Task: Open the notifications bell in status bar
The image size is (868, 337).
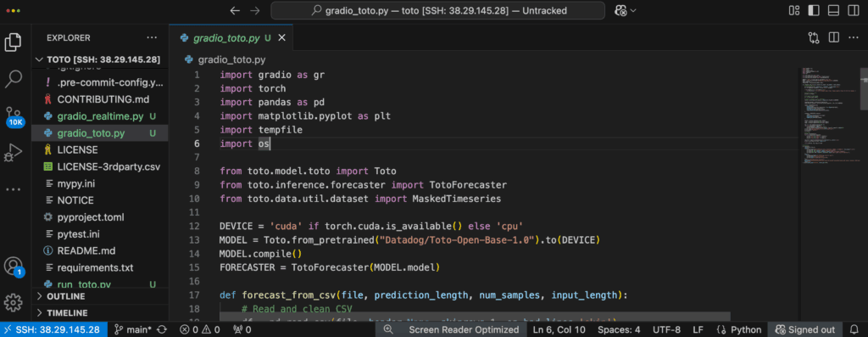Action: [853, 330]
